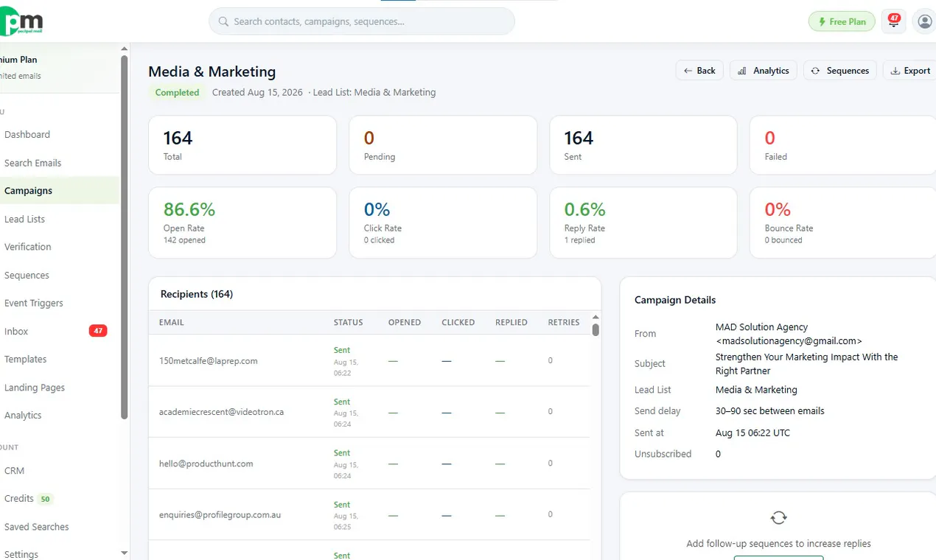Click the RETRIES column header
Viewport: 936px width, 560px height.
point(564,323)
